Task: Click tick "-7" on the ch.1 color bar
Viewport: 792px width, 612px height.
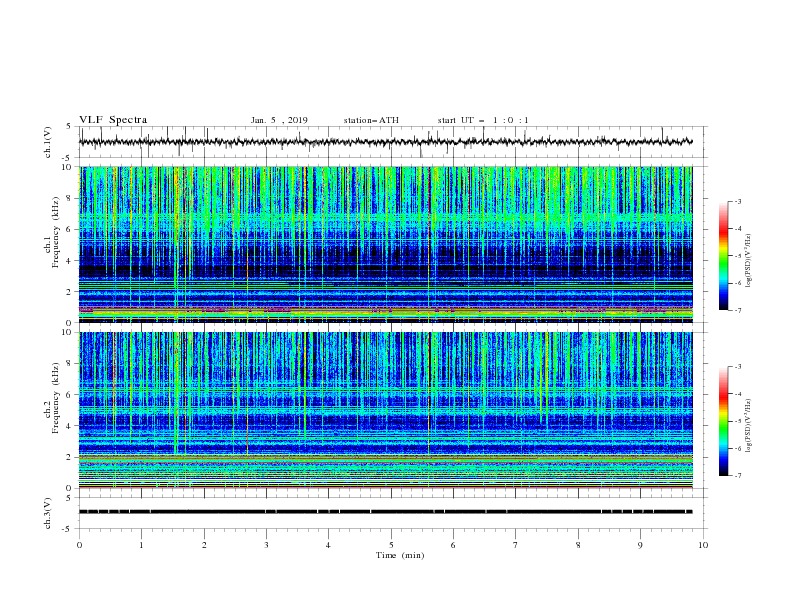Action: [x=737, y=311]
